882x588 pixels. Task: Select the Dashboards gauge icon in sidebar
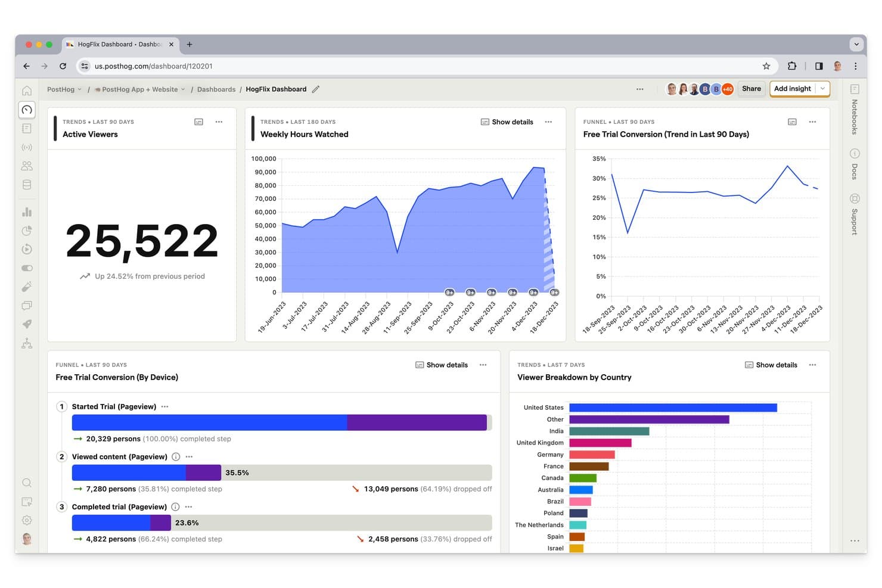coord(27,110)
